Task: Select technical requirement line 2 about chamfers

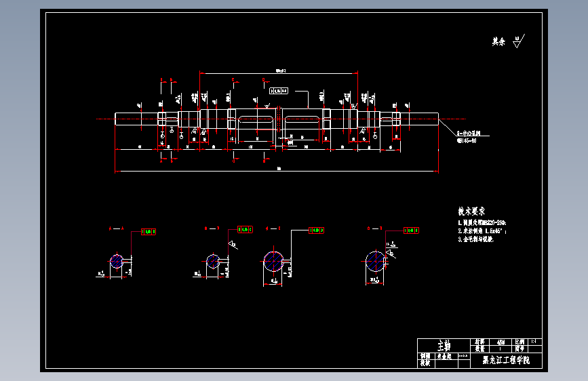Action: coord(482,231)
